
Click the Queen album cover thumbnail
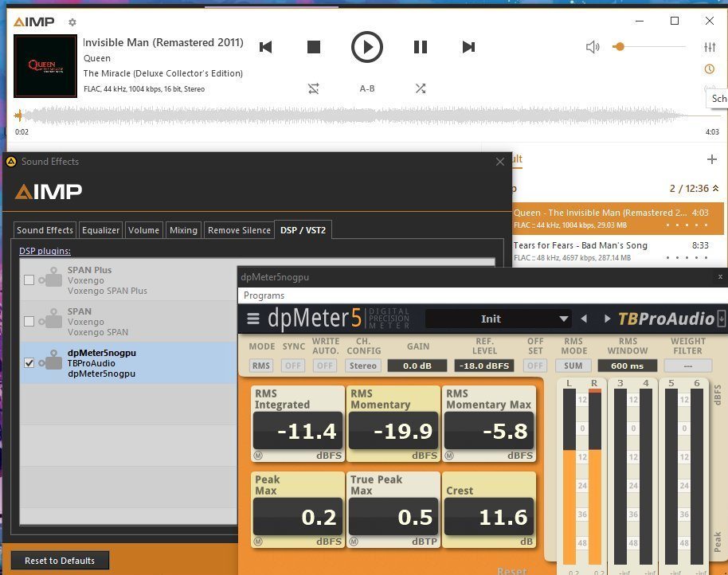(x=45, y=66)
